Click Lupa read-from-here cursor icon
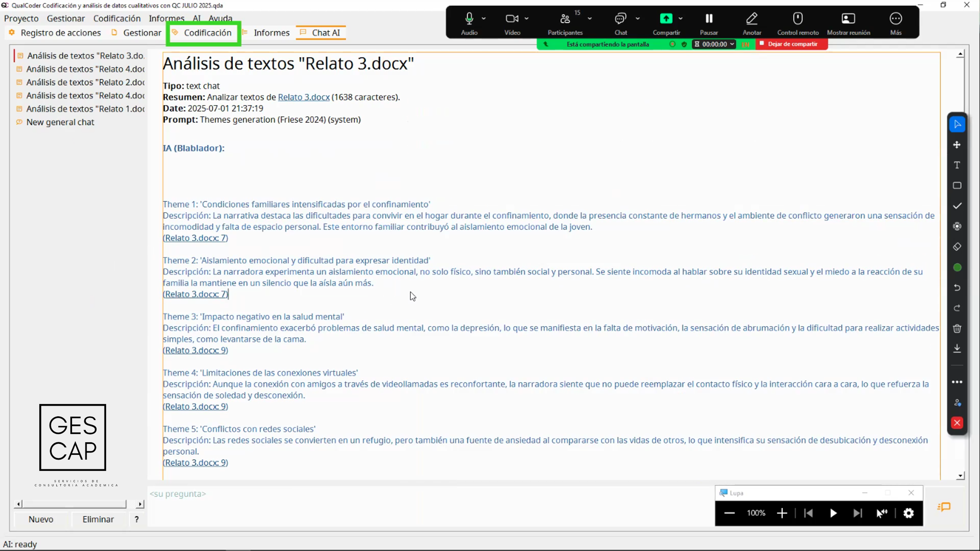This screenshot has height=551, width=980. (x=882, y=513)
